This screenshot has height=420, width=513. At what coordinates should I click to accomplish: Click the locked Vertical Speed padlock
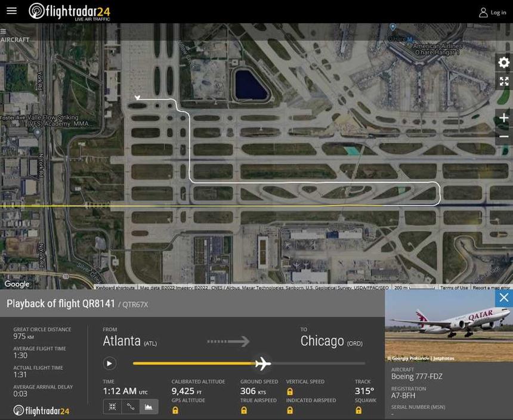tap(290, 391)
